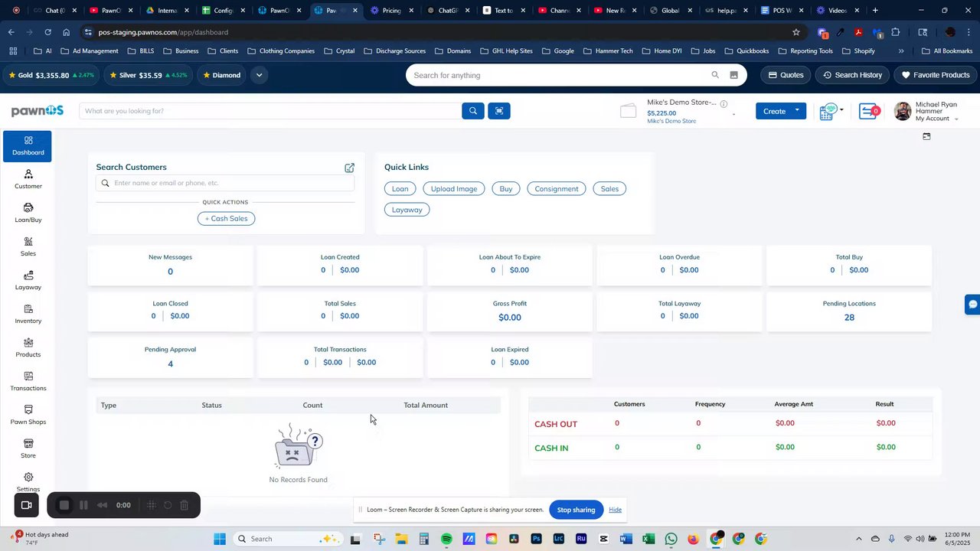Open the Favorite Products button
The height and width of the screenshot is (551, 980).
click(936, 75)
